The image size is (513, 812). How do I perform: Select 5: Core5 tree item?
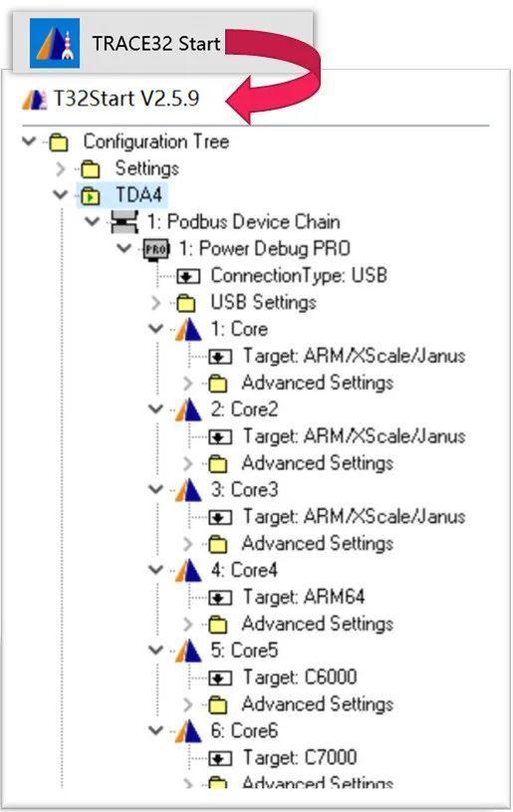(244, 651)
